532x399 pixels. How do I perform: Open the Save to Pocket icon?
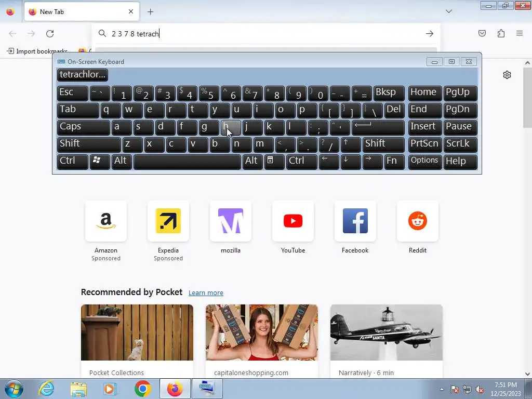click(482, 33)
